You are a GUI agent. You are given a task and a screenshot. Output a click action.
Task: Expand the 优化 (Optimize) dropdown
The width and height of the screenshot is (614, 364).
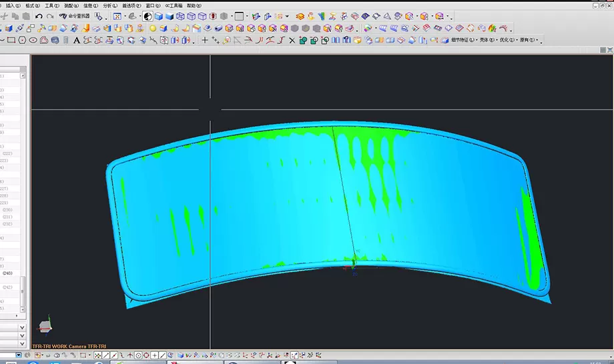[x=508, y=40]
